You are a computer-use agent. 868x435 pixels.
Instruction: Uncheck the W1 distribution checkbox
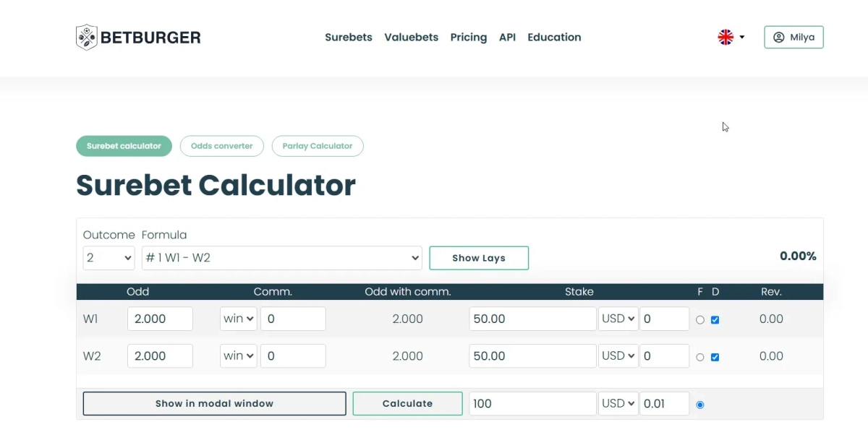click(x=715, y=320)
